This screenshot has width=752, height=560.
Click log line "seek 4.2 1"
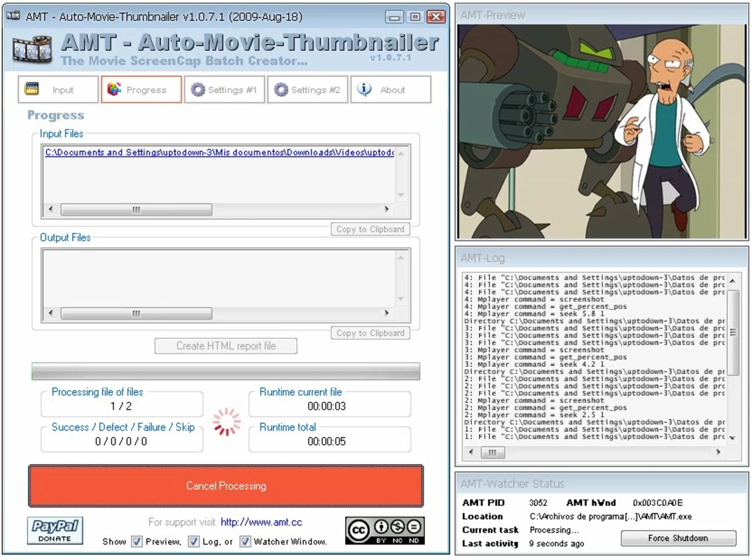pyautogui.click(x=534, y=365)
